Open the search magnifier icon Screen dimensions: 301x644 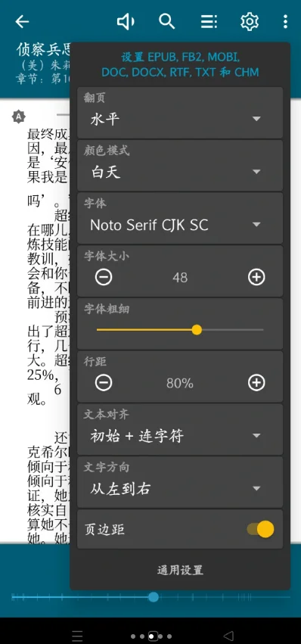(x=166, y=21)
